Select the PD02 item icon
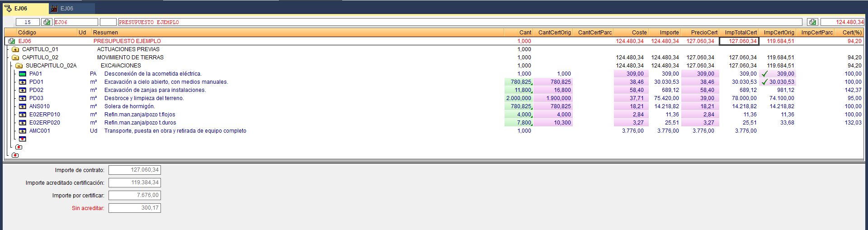 [23, 90]
